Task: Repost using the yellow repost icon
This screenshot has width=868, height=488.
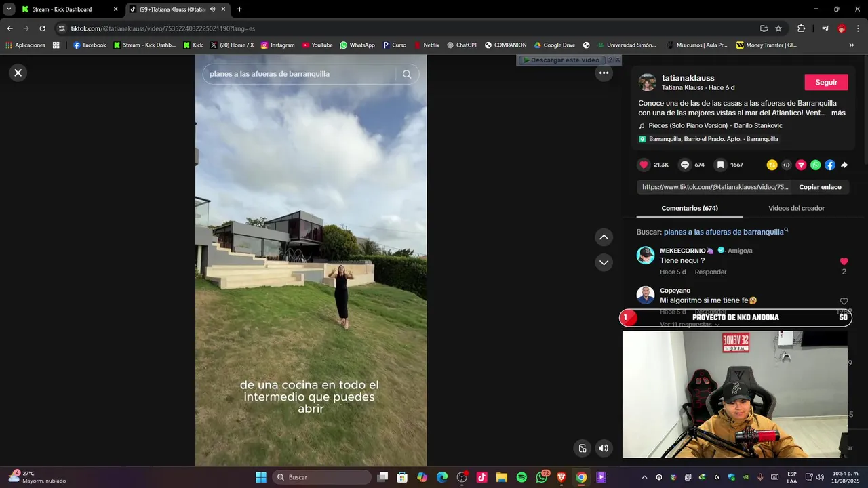Action: pyautogui.click(x=772, y=165)
